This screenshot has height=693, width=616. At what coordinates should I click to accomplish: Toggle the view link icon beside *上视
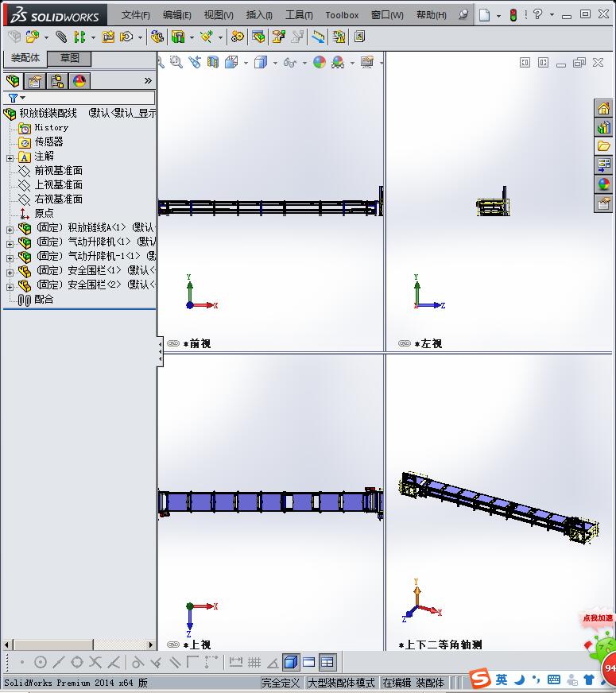pos(173,645)
